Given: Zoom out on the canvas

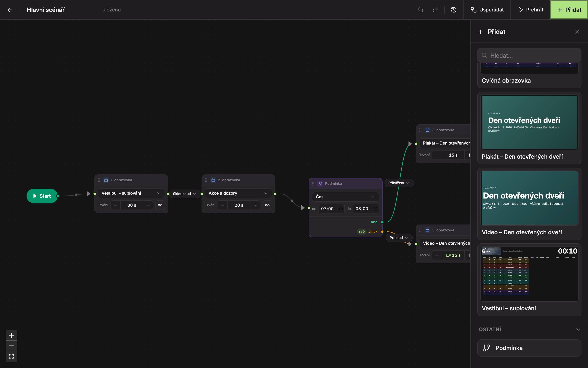Looking at the screenshot, I should pos(11,346).
